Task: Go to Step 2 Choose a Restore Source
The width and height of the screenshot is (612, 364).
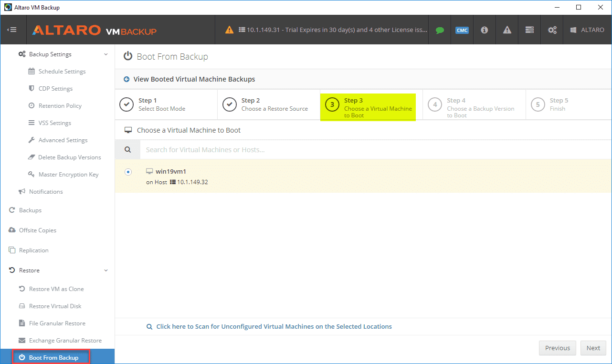Action: (x=268, y=104)
